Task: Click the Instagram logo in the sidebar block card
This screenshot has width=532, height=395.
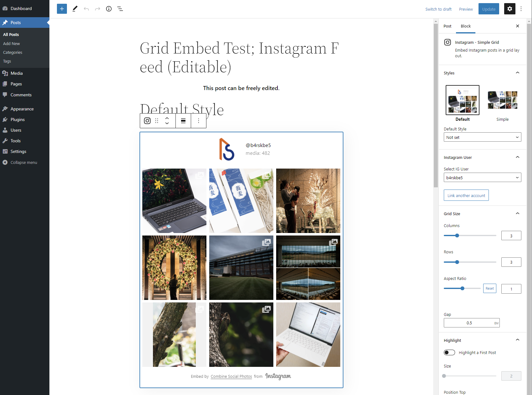Action: pos(448,42)
